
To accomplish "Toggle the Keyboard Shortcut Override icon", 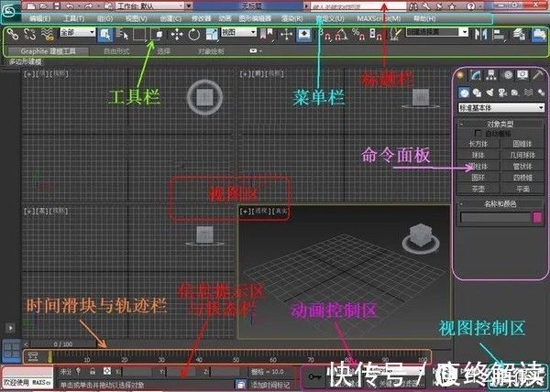I will tap(303, 34).
